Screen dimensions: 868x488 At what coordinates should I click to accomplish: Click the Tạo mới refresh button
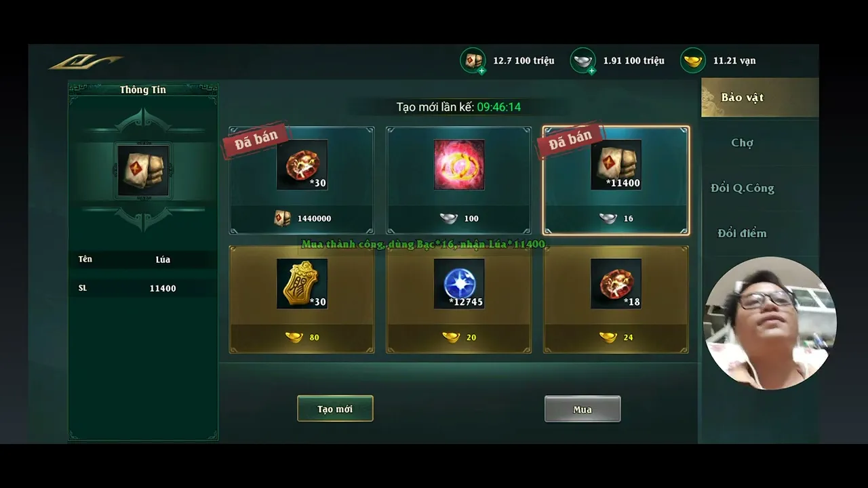pos(335,409)
